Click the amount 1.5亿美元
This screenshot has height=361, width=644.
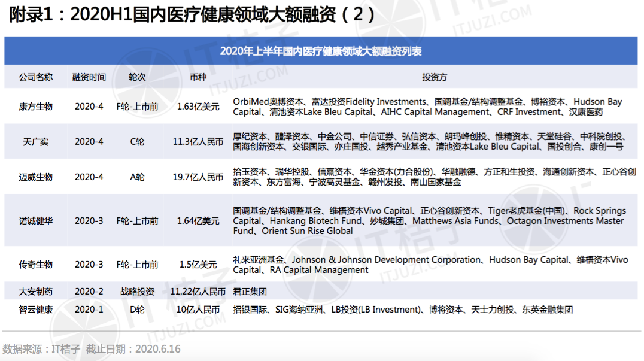(x=198, y=265)
